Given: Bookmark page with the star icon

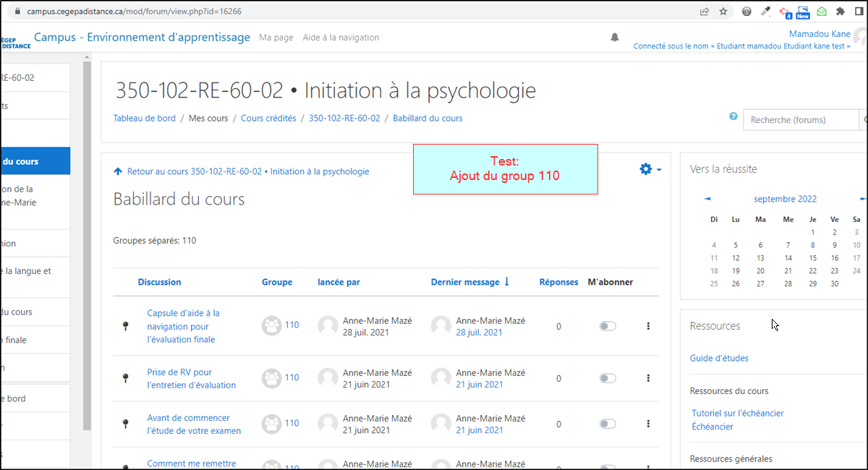Looking at the screenshot, I should point(723,12).
